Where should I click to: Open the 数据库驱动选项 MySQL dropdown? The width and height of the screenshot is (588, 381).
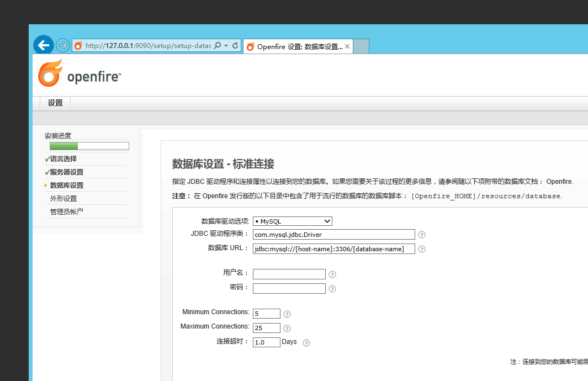[x=293, y=221]
